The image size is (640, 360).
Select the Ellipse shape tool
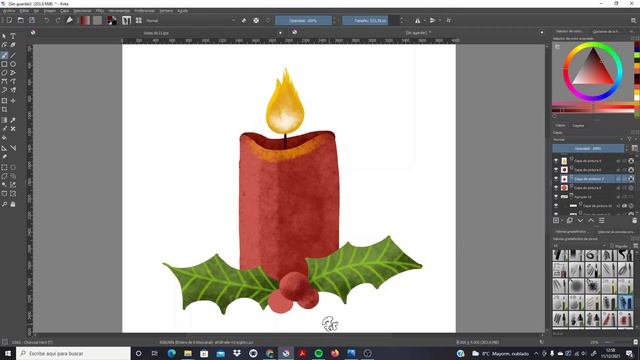click(x=13, y=64)
